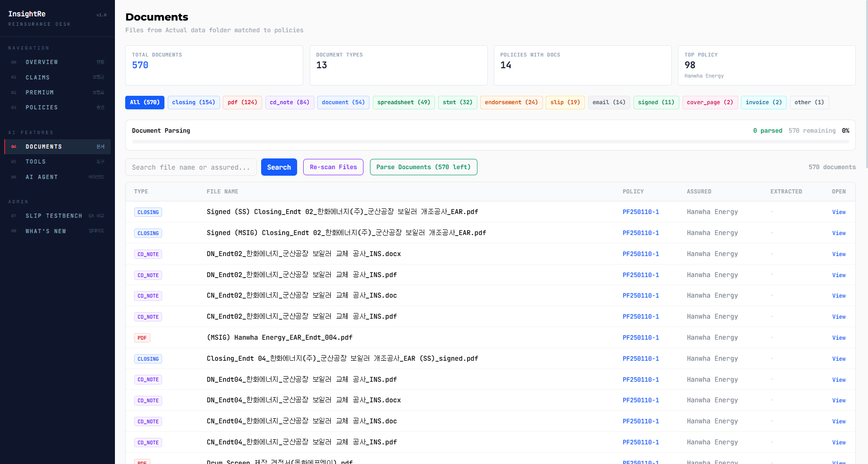868x464 pixels.
Task: Navigate to Policies
Action: pyautogui.click(x=57, y=107)
